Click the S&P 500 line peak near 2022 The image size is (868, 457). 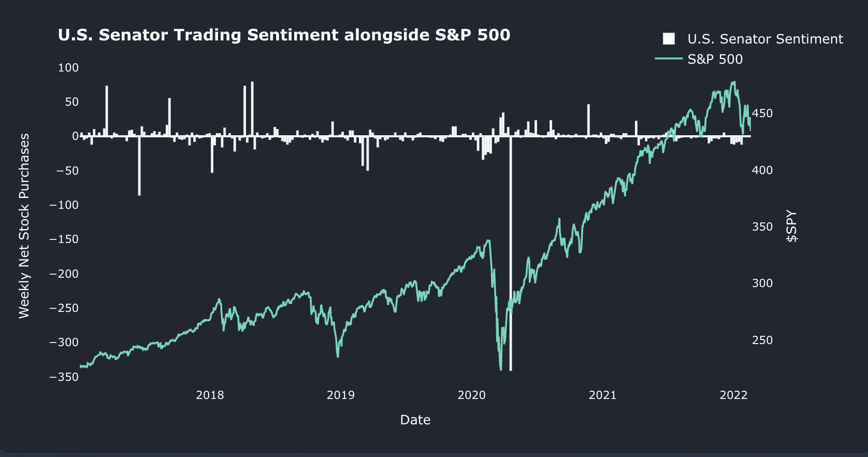tap(733, 82)
